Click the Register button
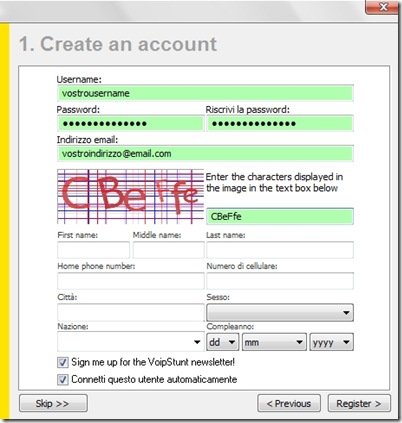 click(x=359, y=404)
